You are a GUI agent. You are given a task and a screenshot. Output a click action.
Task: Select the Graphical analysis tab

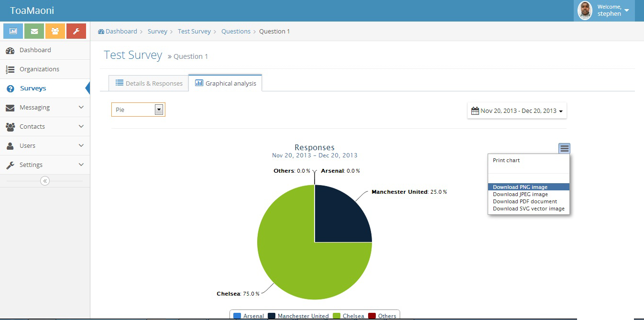(225, 83)
